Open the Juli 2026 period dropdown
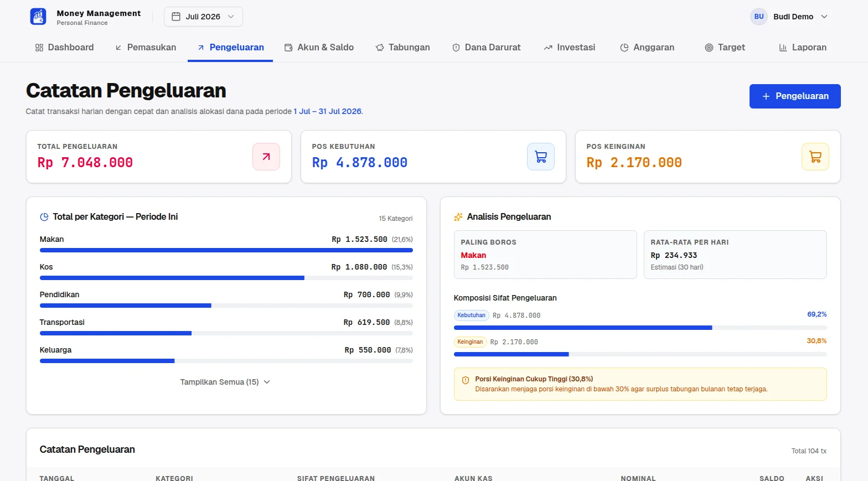The height and width of the screenshot is (481, 868). point(203,17)
